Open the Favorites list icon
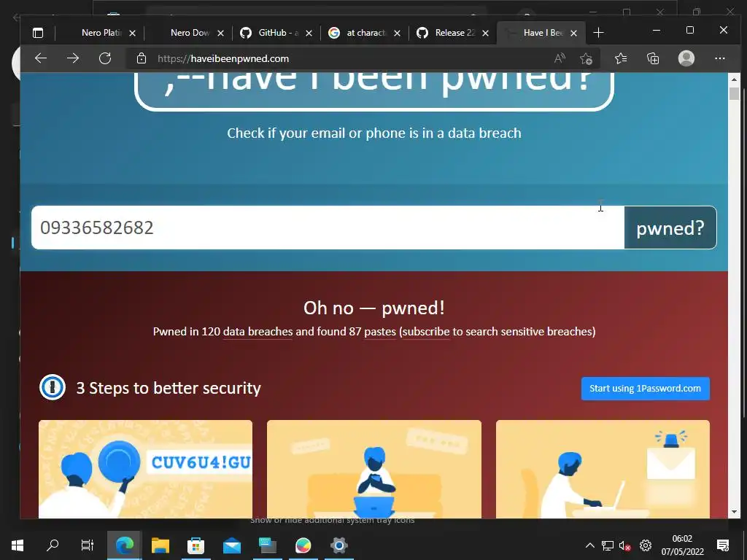Image resolution: width=747 pixels, height=560 pixels. (x=621, y=58)
